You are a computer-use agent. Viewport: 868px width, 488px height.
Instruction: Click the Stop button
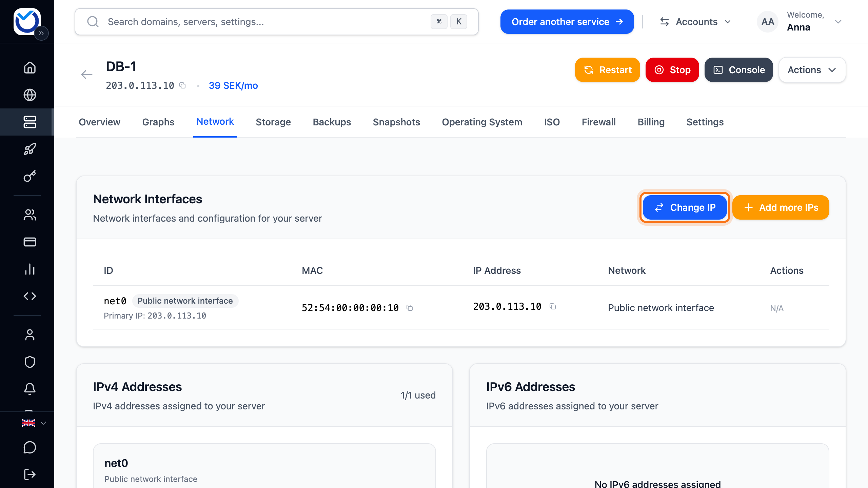tap(672, 70)
